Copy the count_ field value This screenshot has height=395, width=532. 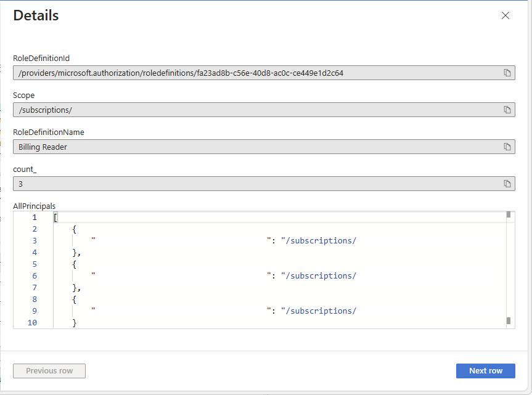tap(507, 184)
